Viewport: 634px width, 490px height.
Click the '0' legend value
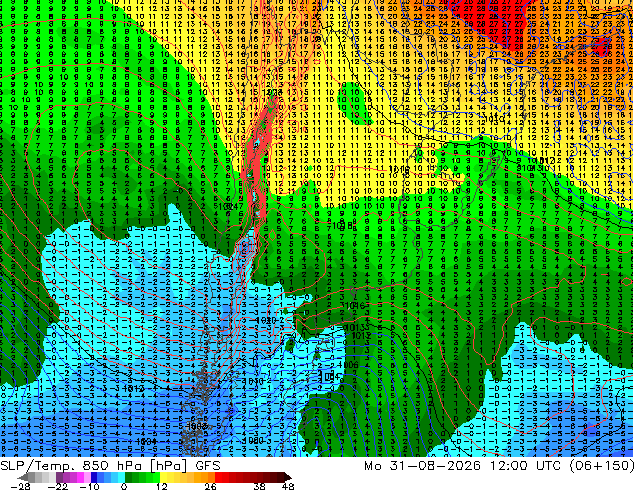point(124,486)
